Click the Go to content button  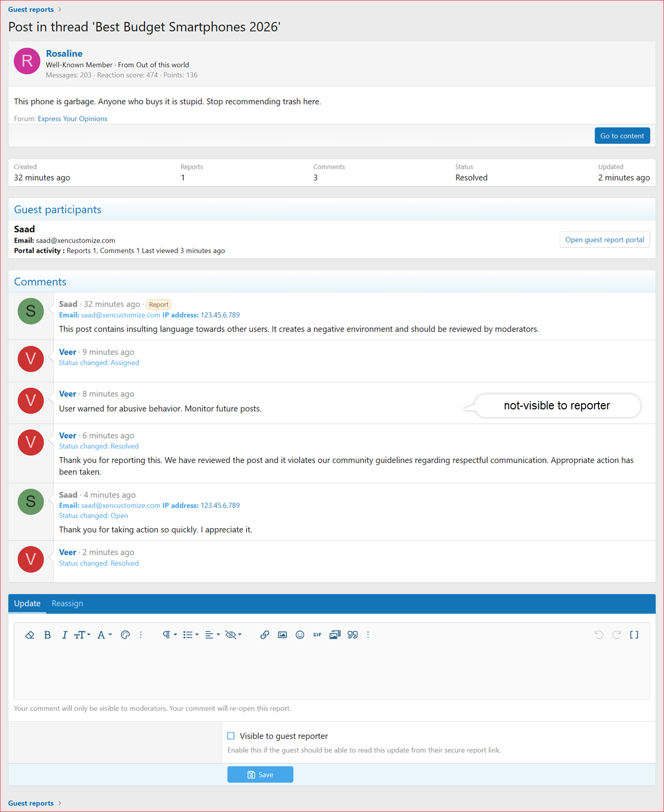tap(622, 135)
